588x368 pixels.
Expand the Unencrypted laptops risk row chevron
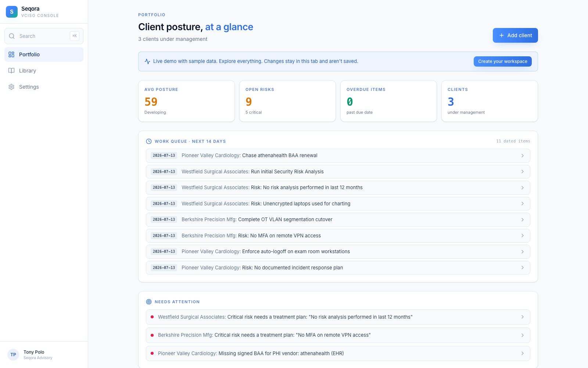click(523, 204)
